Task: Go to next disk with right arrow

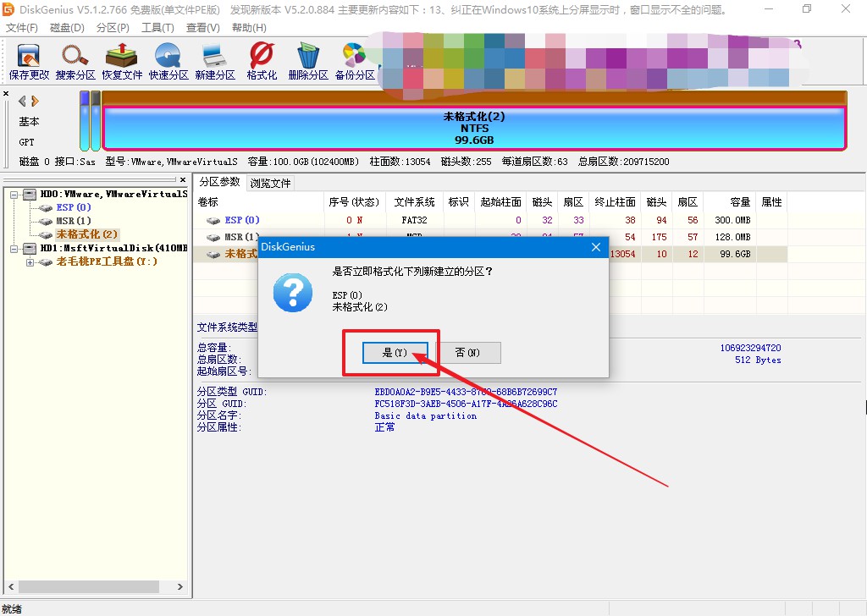Action: pyautogui.click(x=36, y=101)
